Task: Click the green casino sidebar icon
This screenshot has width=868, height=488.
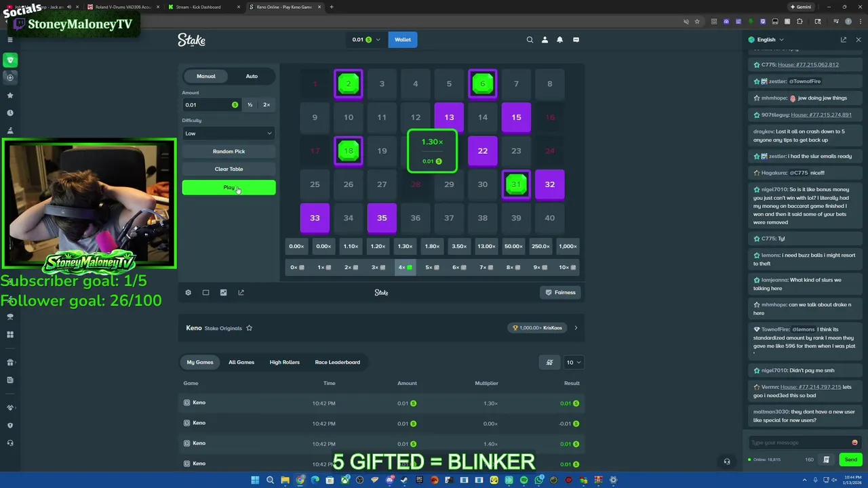Action: [10, 60]
